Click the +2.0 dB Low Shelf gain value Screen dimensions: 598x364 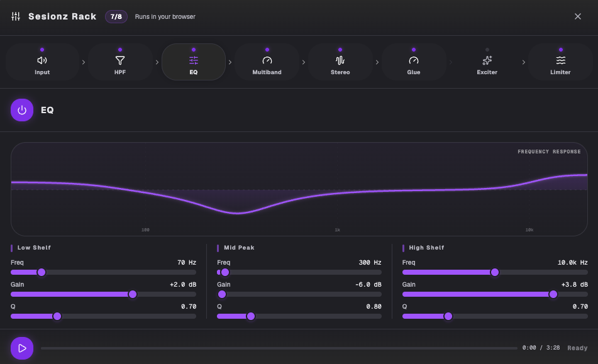coord(183,285)
